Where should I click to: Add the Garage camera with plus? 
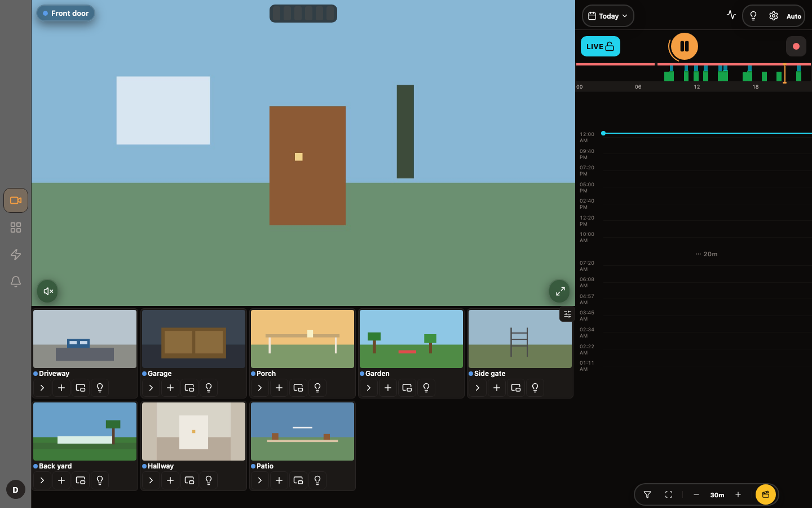click(x=170, y=388)
